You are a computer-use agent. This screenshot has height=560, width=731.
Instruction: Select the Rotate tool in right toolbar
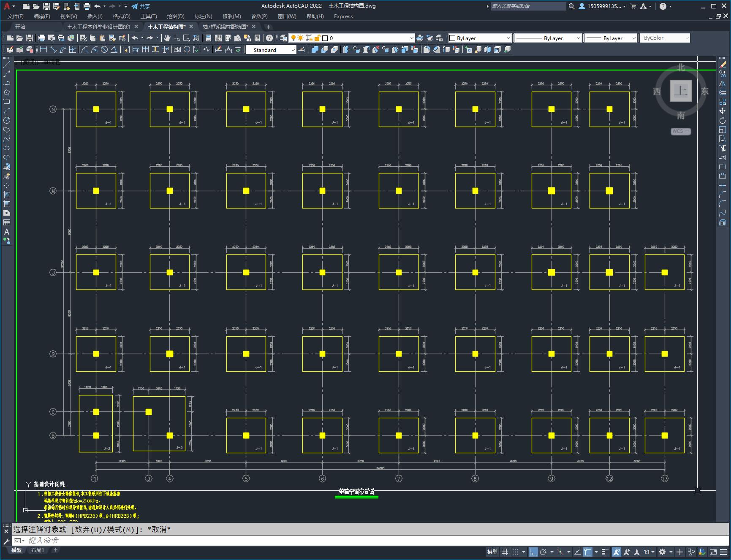723,120
